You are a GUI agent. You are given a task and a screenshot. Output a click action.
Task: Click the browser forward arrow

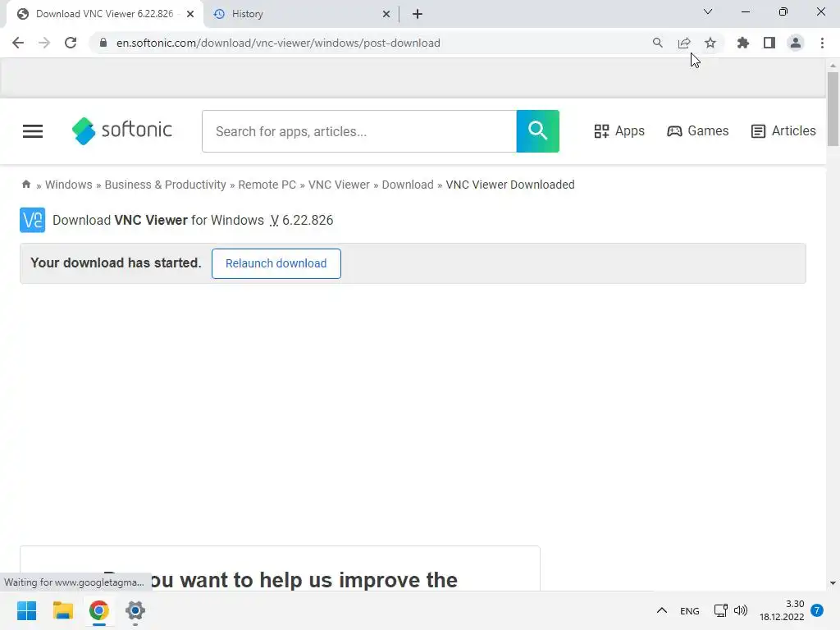[x=44, y=43]
